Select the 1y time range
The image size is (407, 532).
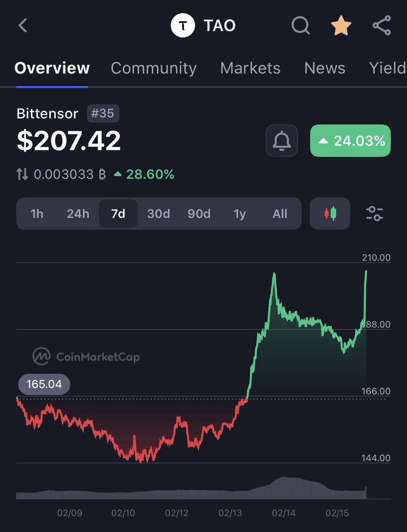(x=239, y=214)
